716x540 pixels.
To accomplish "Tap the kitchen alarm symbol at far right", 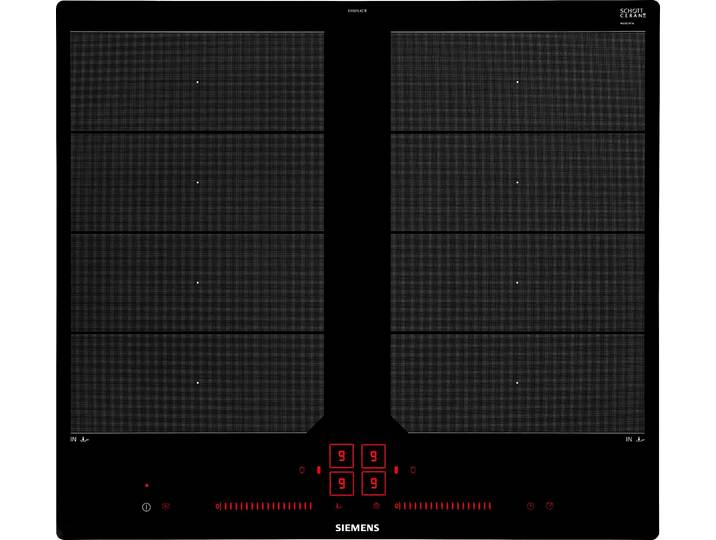I will click(x=550, y=506).
